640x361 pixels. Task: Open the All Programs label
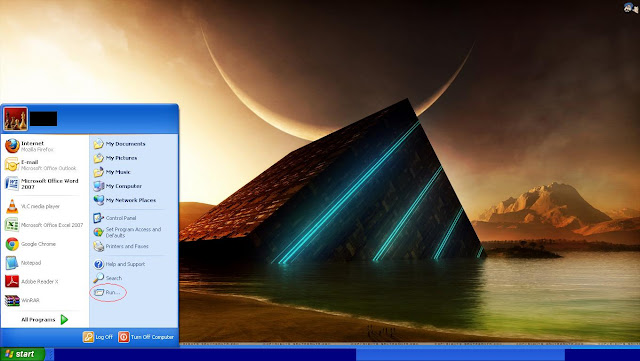point(38,320)
